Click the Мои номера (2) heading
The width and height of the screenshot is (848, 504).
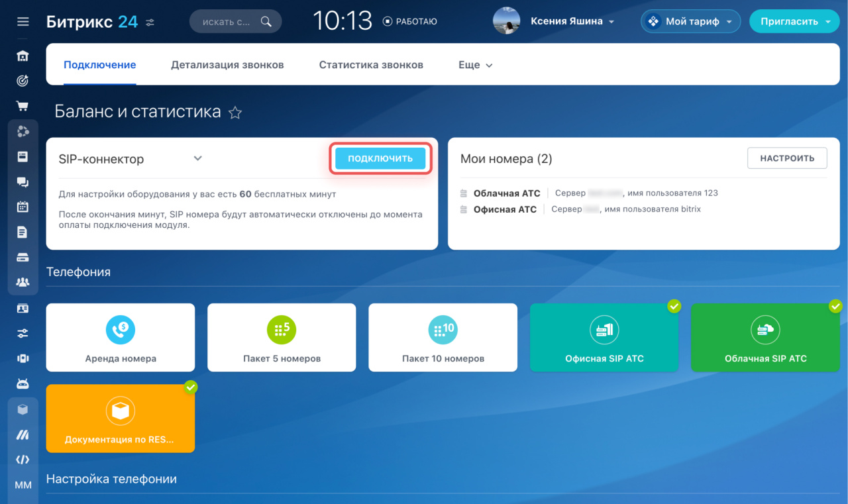coord(506,159)
